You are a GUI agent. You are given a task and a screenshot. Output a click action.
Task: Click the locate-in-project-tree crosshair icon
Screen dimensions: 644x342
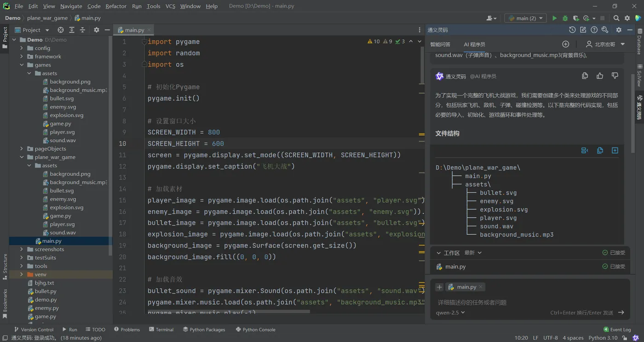[61, 30]
